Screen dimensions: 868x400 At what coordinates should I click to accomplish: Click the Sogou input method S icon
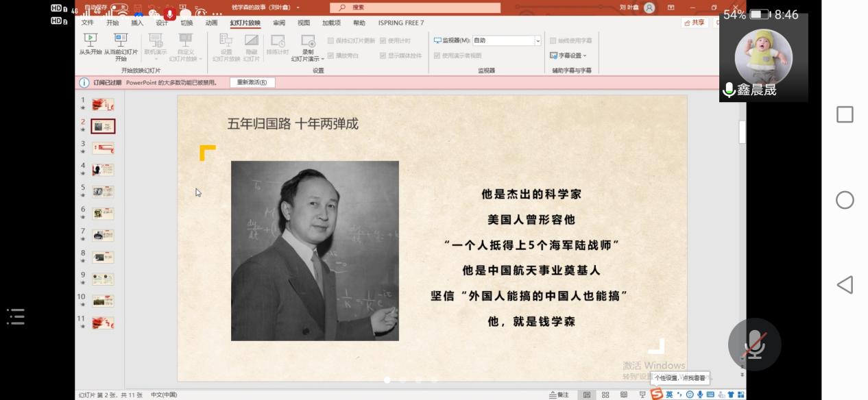tap(657, 394)
